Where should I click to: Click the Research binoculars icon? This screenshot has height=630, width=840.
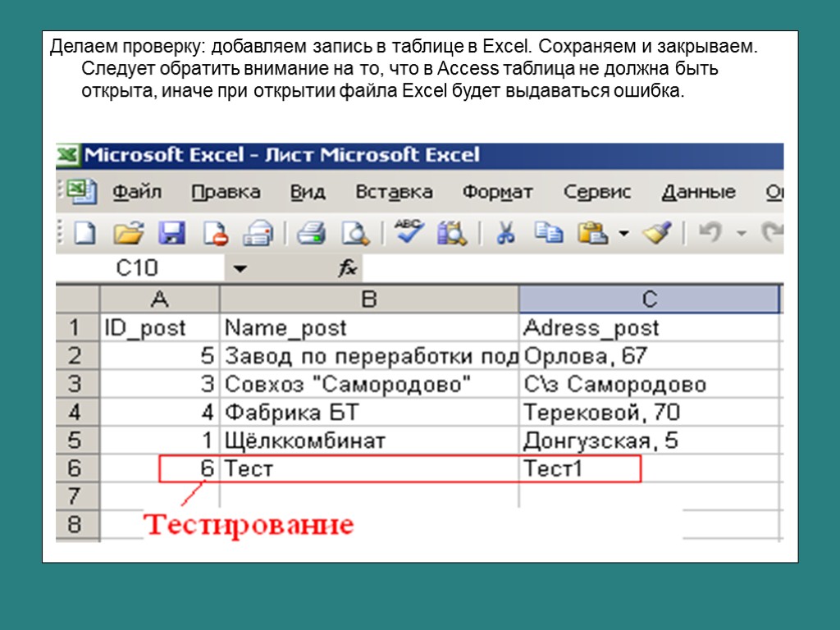click(452, 233)
